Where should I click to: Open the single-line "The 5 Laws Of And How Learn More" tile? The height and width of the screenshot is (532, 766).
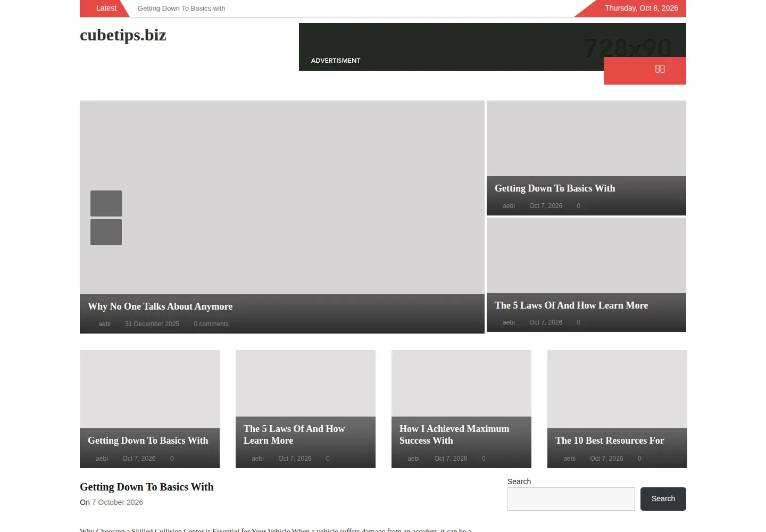click(571, 305)
